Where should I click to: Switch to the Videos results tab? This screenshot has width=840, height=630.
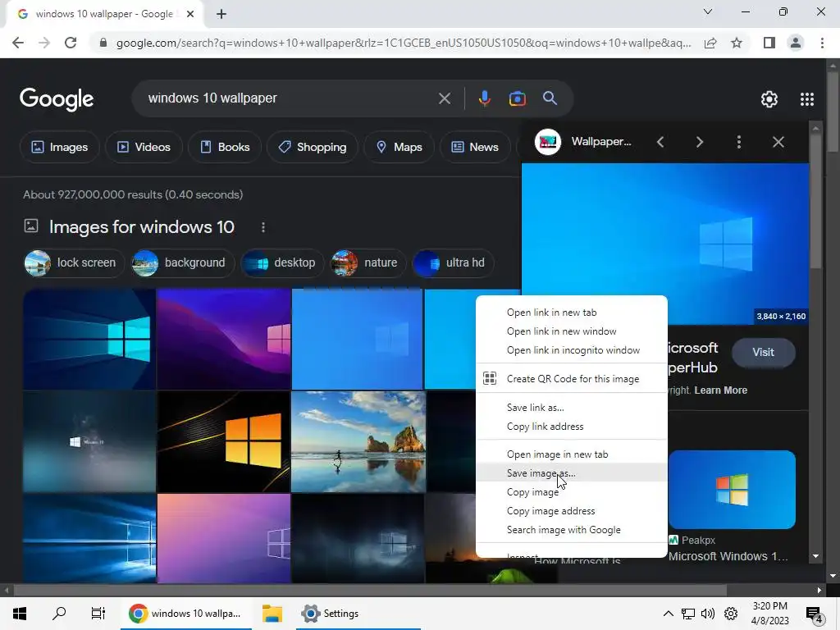144,147
